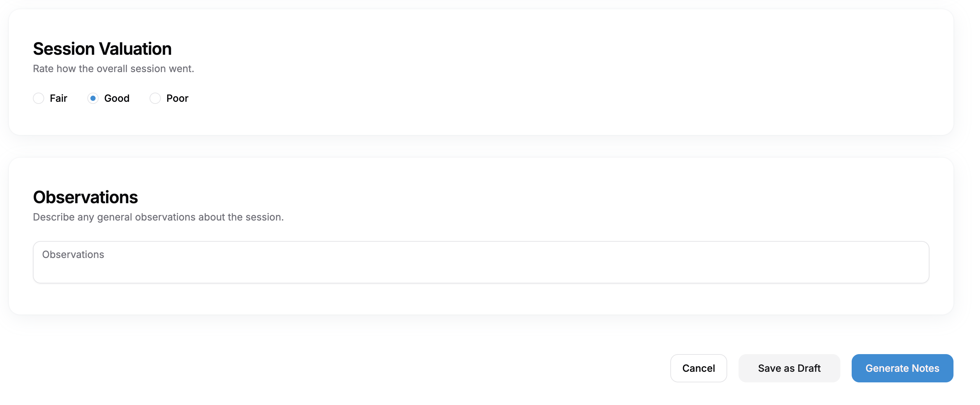Viewport: 980px width, 405px height.
Task: Click the selected Good radio button circle
Action: click(x=93, y=98)
